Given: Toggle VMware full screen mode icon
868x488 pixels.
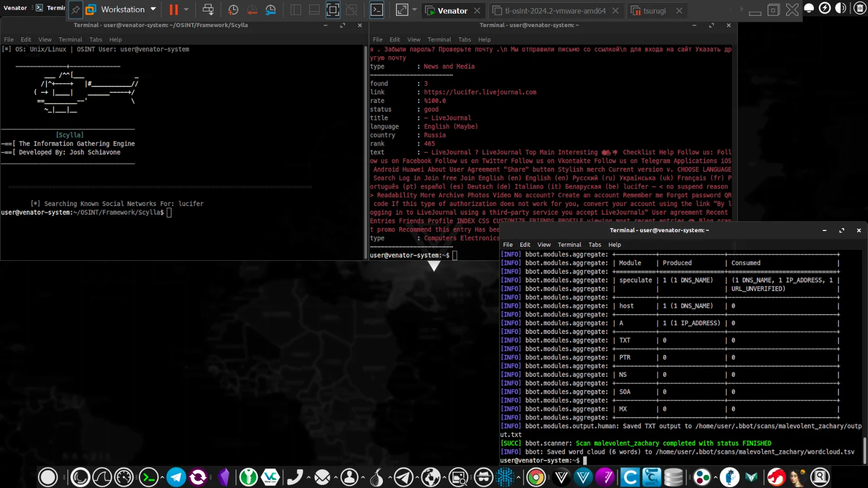Looking at the screenshot, I should pos(333,10).
